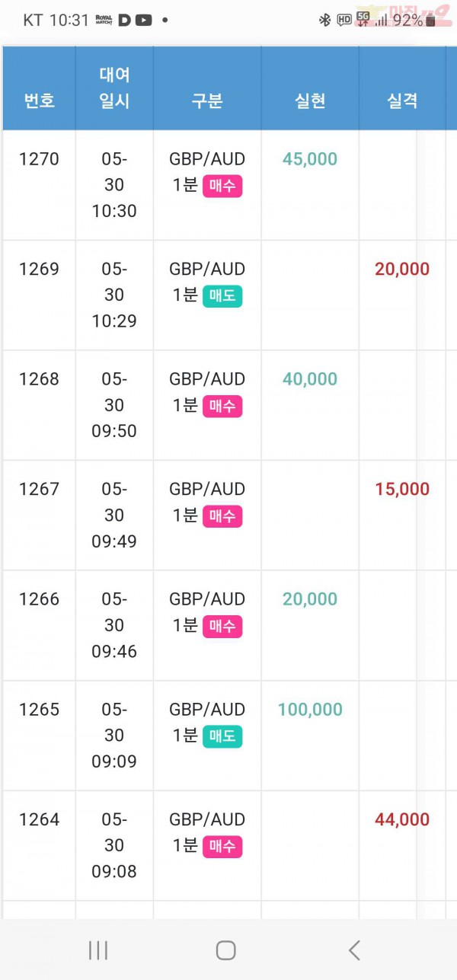Click the 대여 일시 column header
Image resolution: width=457 pixels, height=980 pixels.
[114, 88]
